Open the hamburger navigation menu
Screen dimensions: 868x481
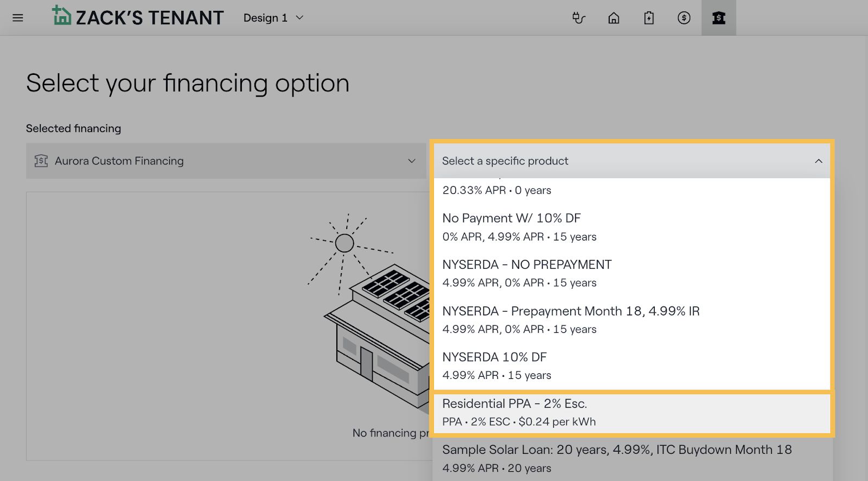coord(18,18)
